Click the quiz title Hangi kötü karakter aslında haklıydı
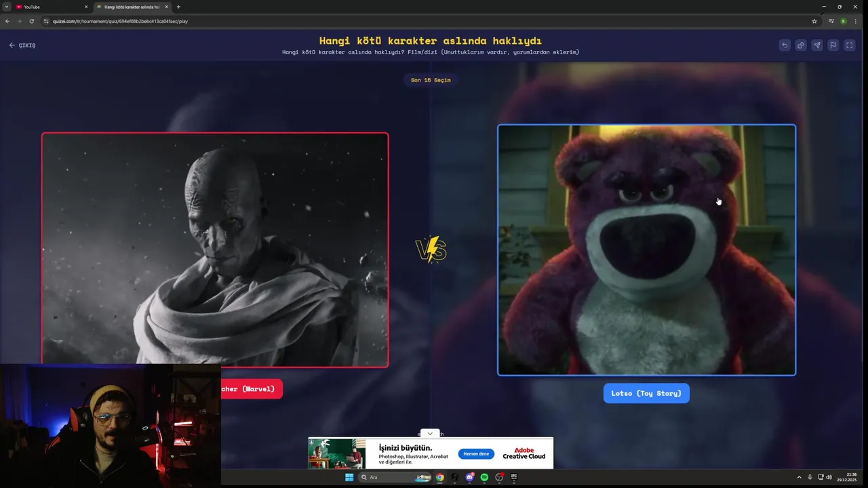The height and width of the screenshot is (488, 868). click(431, 41)
